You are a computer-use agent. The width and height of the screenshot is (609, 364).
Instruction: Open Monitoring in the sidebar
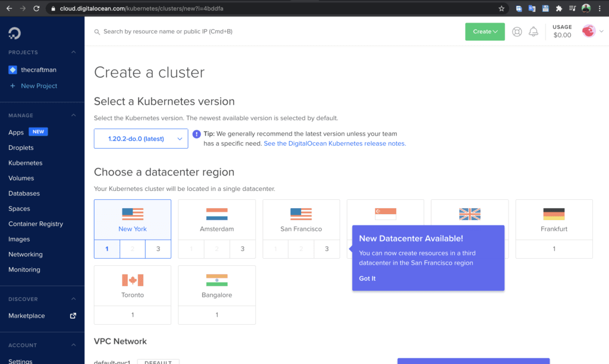[24, 269]
